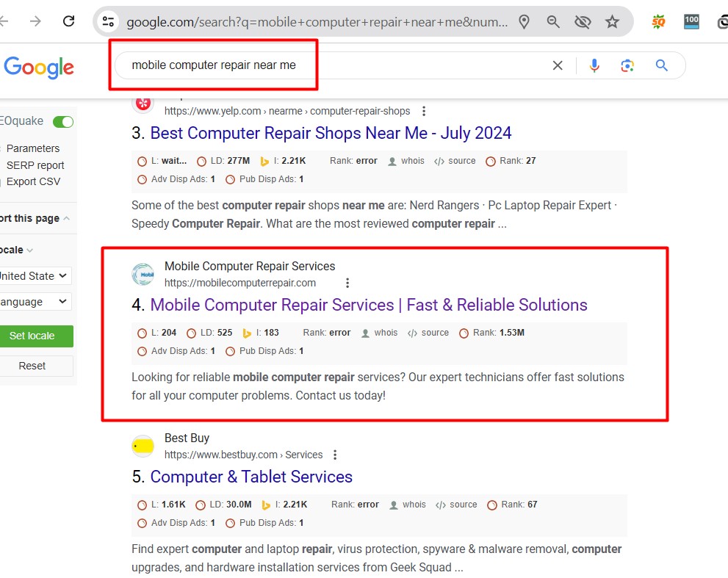Click the Bing index icon in result 4
The image size is (728, 578).
(247, 333)
